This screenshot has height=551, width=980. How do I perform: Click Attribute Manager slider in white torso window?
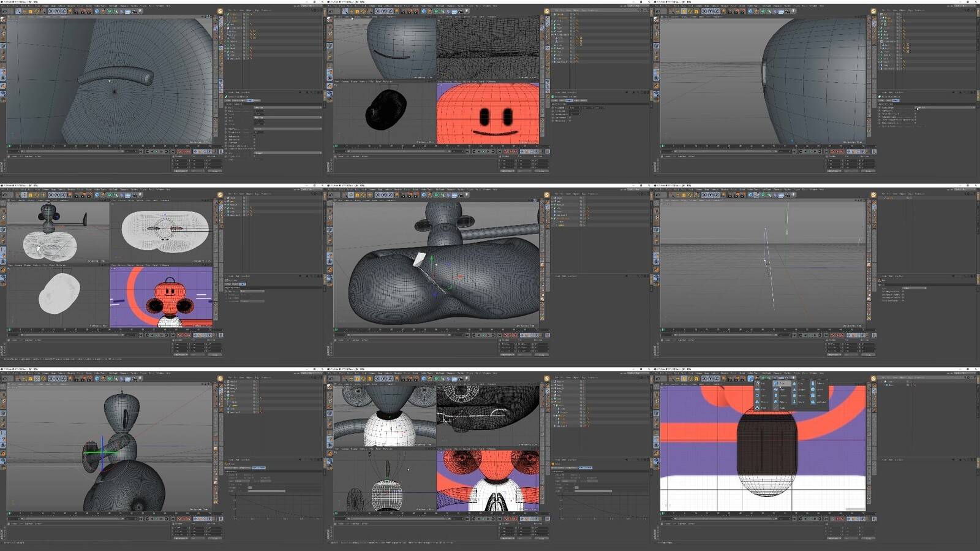pyautogui.click(x=593, y=491)
